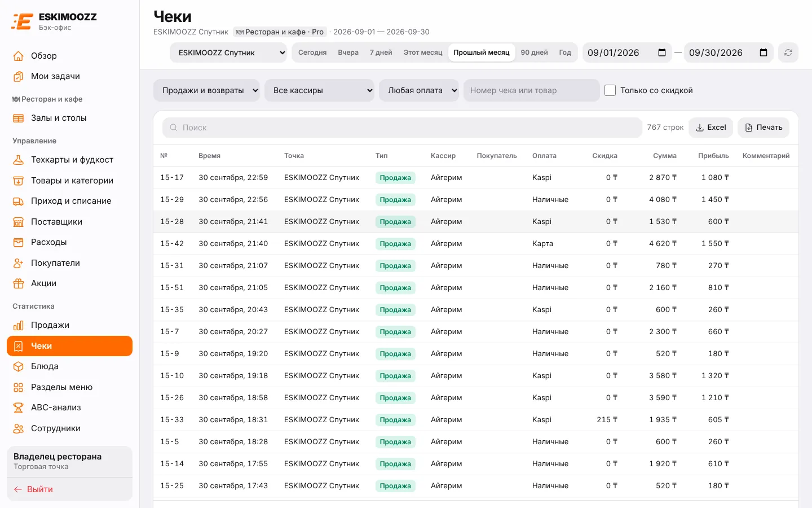Click the Покупатели person icon

tap(19, 263)
